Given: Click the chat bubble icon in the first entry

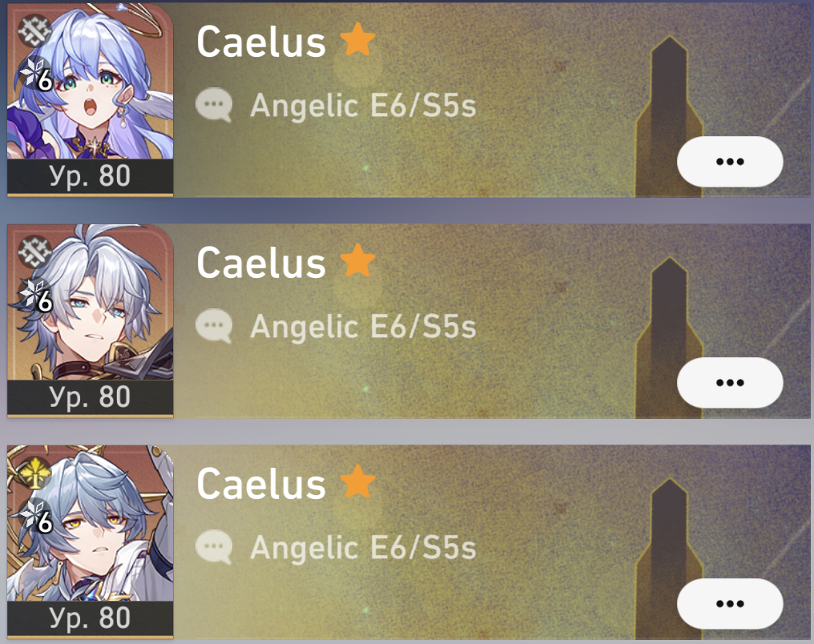Looking at the screenshot, I should coord(214,105).
